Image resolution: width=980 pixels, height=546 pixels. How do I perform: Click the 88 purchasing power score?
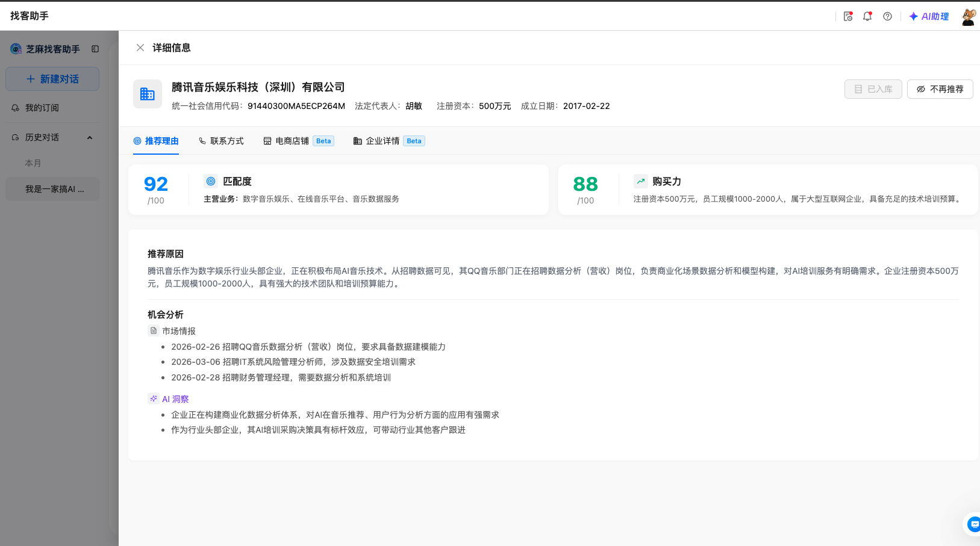(x=585, y=184)
